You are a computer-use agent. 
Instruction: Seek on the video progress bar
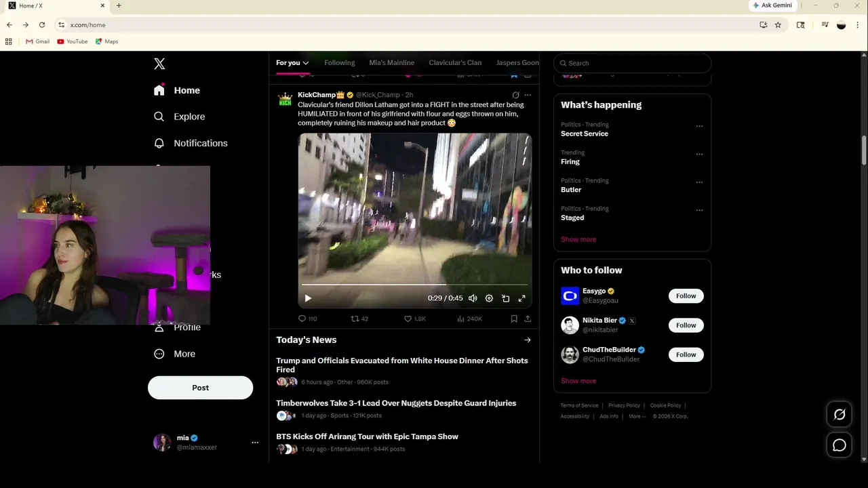pos(414,285)
